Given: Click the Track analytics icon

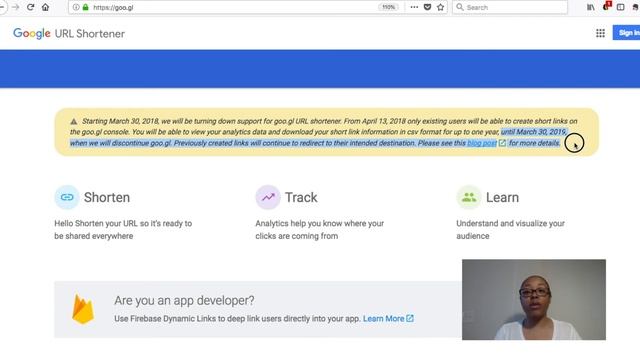Looking at the screenshot, I should coord(268,197).
